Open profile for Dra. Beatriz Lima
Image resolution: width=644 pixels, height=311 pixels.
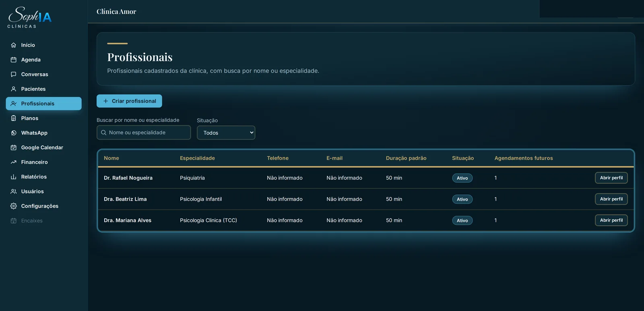[x=611, y=199]
